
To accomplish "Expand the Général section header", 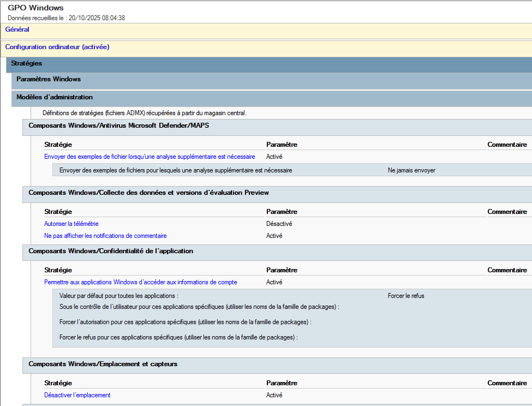I will 17,29.
